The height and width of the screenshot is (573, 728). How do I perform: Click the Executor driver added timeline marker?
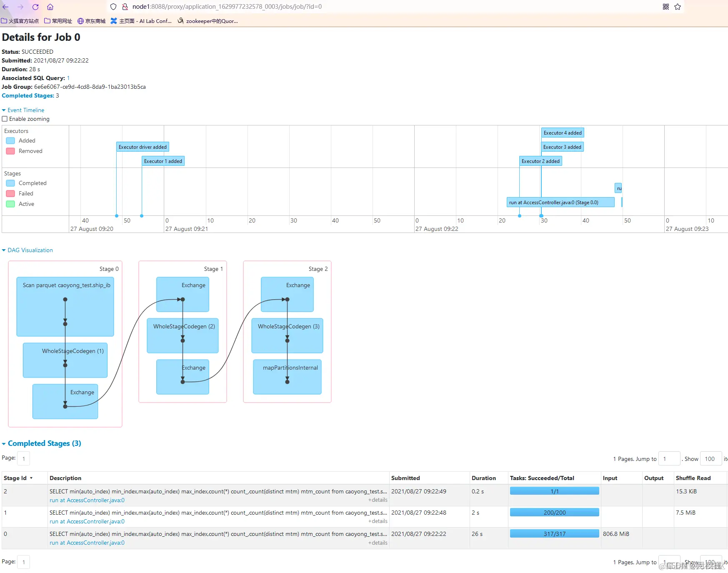click(143, 147)
